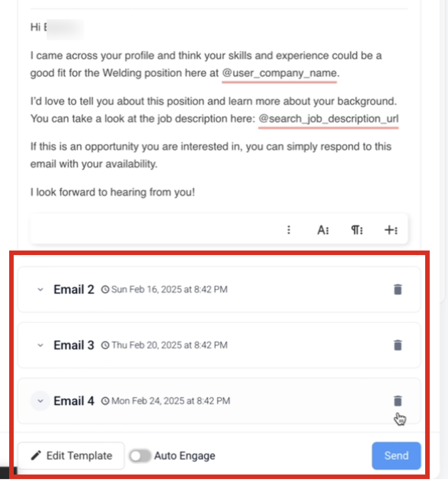Expand the Email 4 chevron
Image resolution: width=448 pixels, height=480 pixels.
(x=40, y=401)
